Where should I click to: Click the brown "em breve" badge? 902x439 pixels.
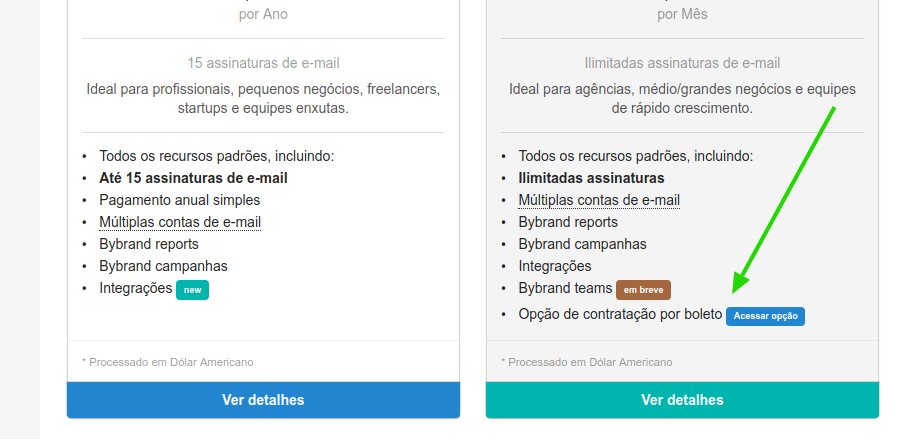(x=643, y=289)
